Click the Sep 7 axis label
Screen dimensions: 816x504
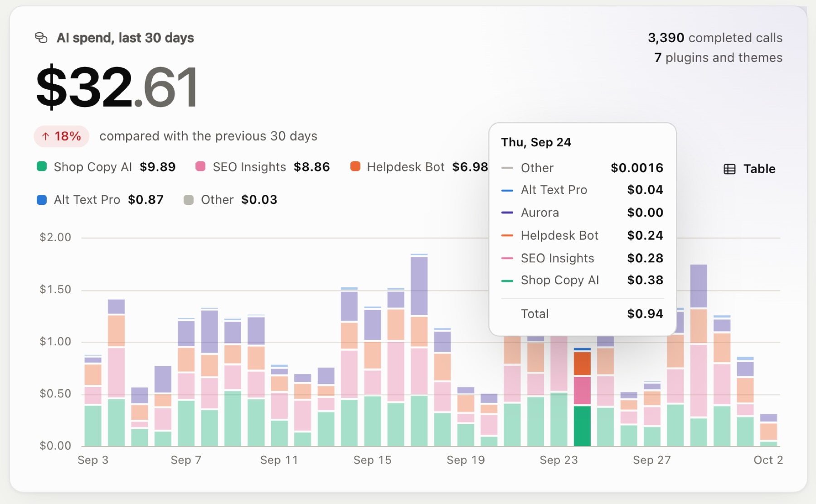point(186,460)
